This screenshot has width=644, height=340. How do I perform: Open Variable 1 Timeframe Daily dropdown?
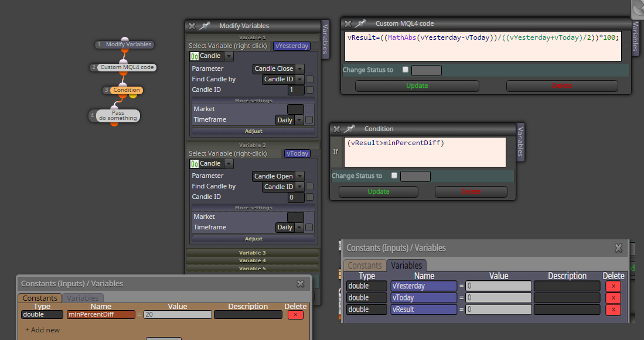coord(299,120)
